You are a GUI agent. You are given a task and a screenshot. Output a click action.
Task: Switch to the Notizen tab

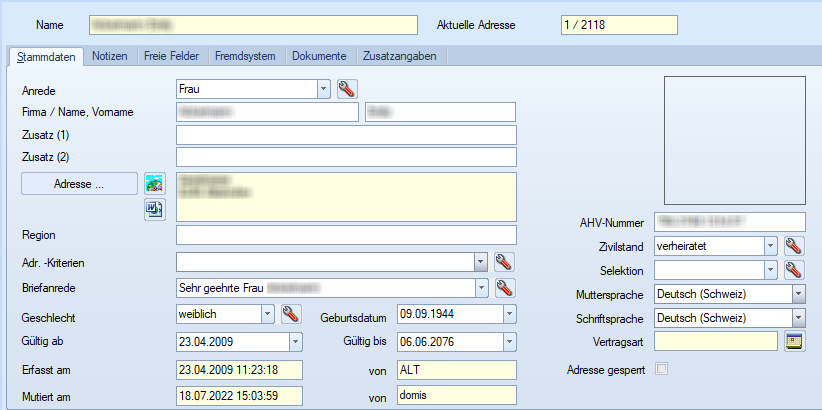[x=110, y=56]
